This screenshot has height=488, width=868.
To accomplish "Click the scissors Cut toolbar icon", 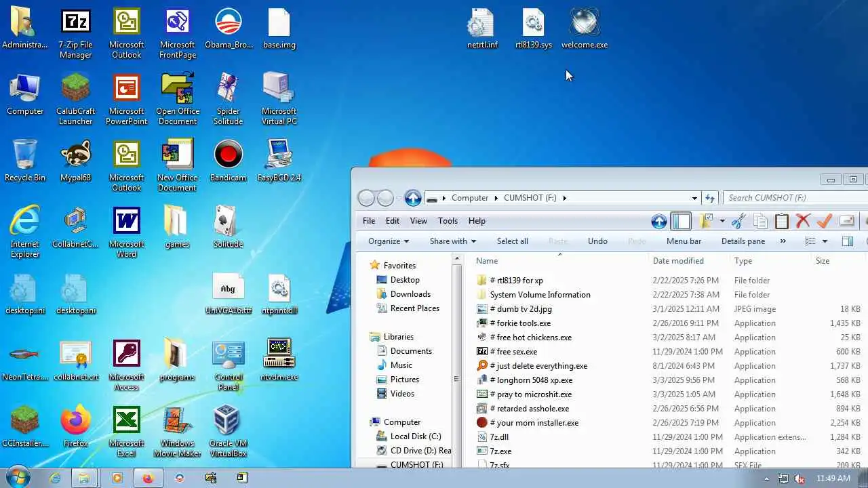I will coord(739,221).
